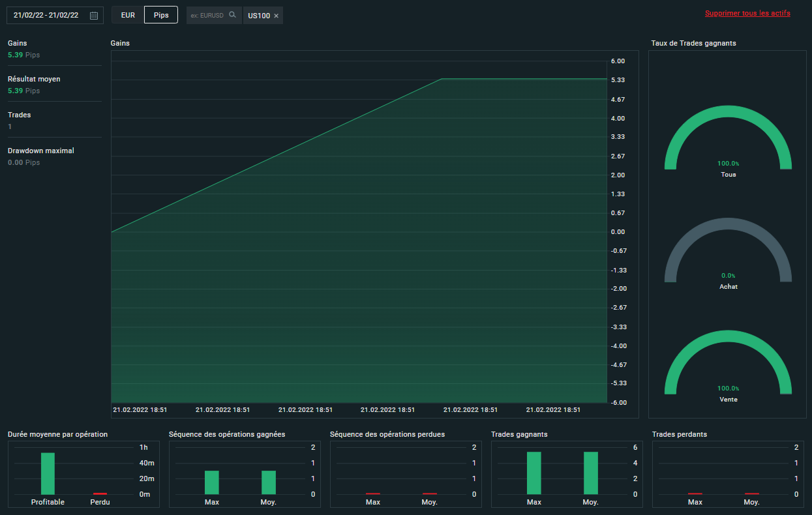Click Moy. bar in Séquence des opérations gagnées

[x=269, y=482]
